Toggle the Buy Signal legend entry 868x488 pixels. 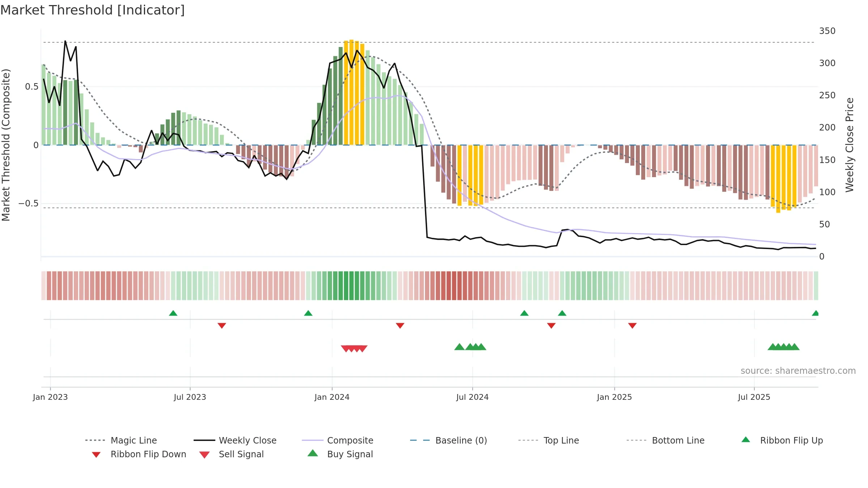(340, 454)
